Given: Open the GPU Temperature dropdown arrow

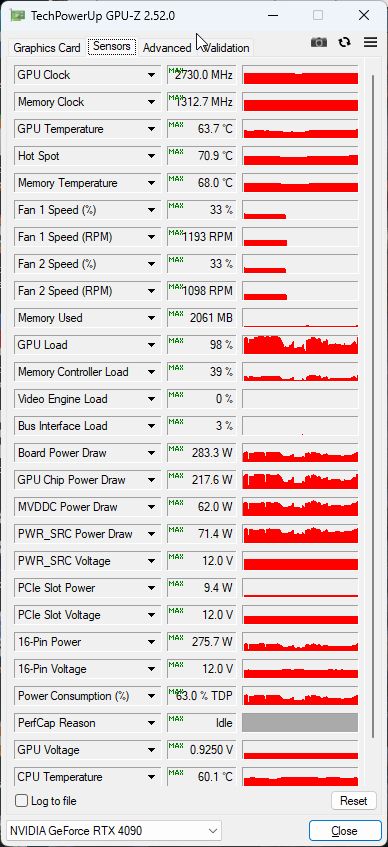Looking at the screenshot, I should (151, 129).
